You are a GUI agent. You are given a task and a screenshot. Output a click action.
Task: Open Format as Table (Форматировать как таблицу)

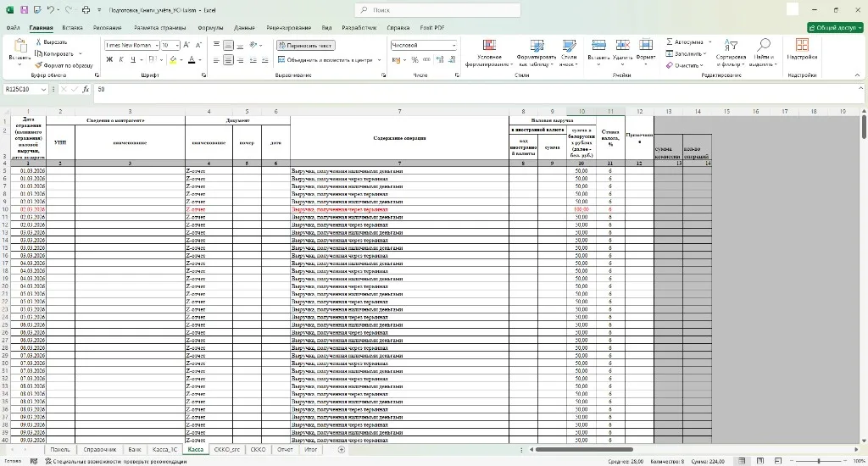tap(537, 53)
